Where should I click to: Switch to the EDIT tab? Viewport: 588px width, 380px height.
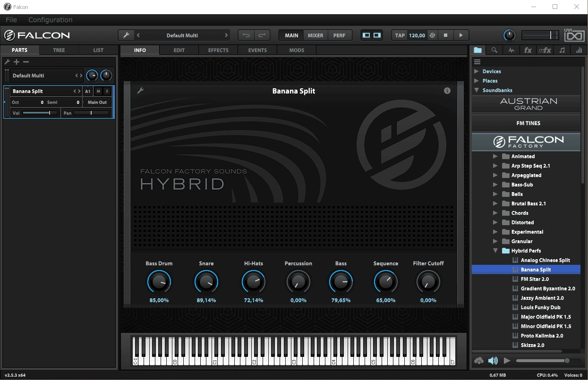click(x=179, y=50)
